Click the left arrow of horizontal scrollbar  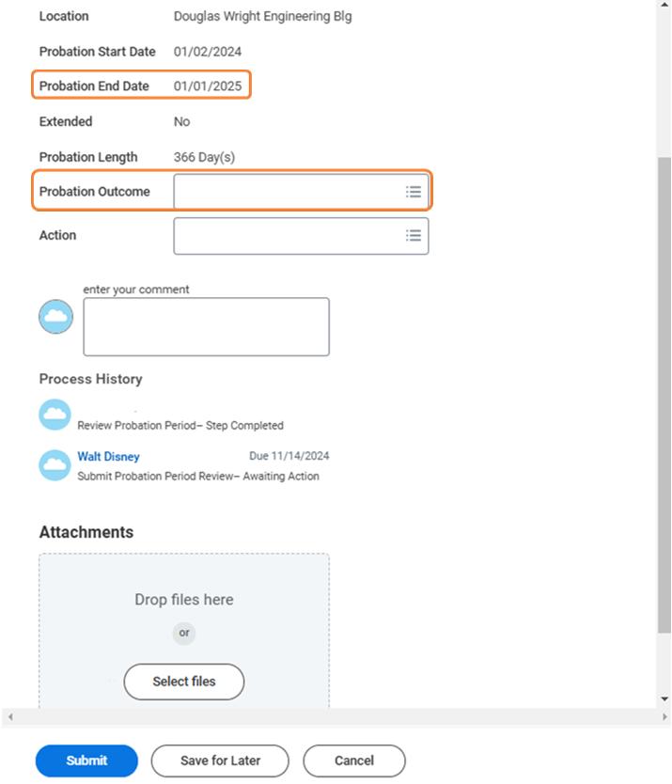tap(8, 717)
